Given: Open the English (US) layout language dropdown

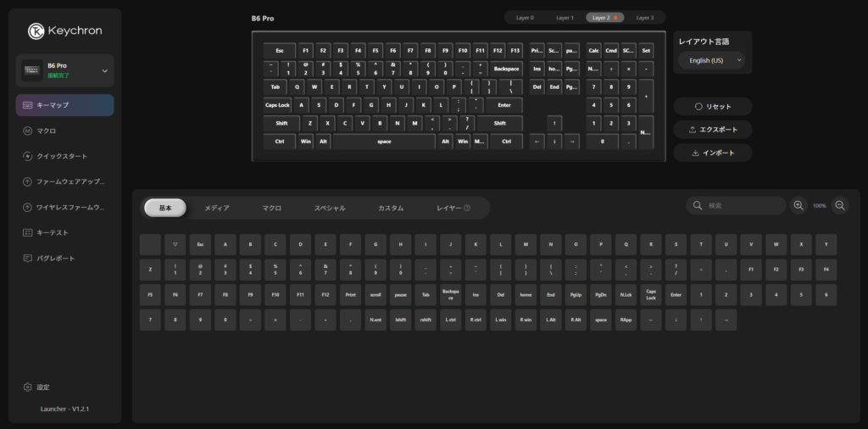Looking at the screenshot, I should [710, 60].
